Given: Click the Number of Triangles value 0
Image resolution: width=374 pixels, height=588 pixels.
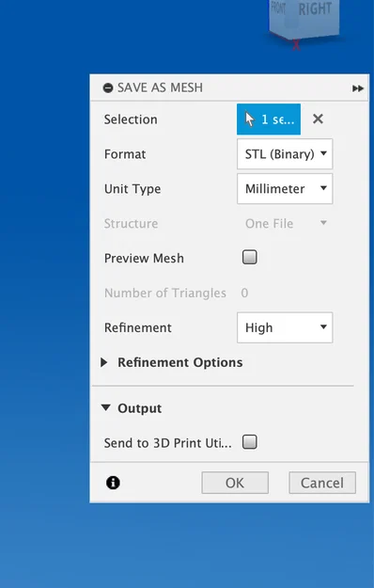Looking at the screenshot, I should 244,293.
